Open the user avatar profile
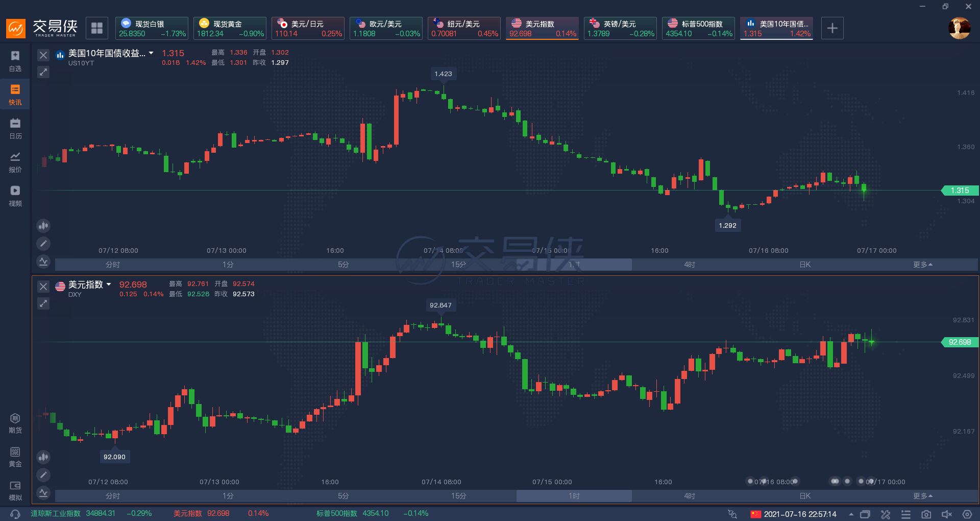Image resolution: width=980 pixels, height=521 pixels. coord(959,28)
